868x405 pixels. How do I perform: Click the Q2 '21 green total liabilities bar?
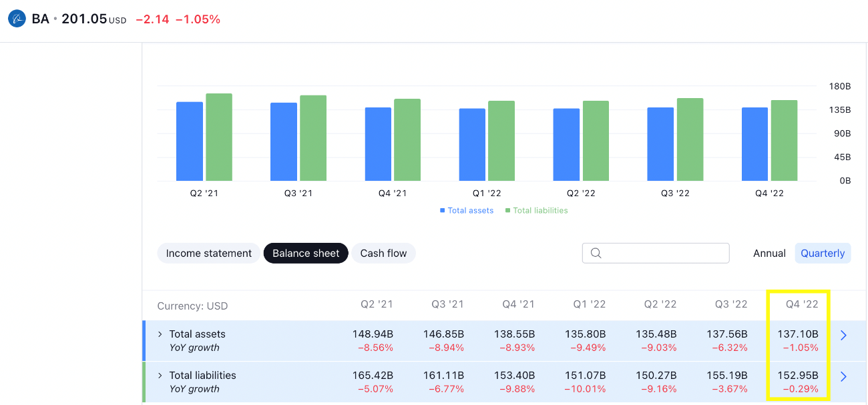219,137
